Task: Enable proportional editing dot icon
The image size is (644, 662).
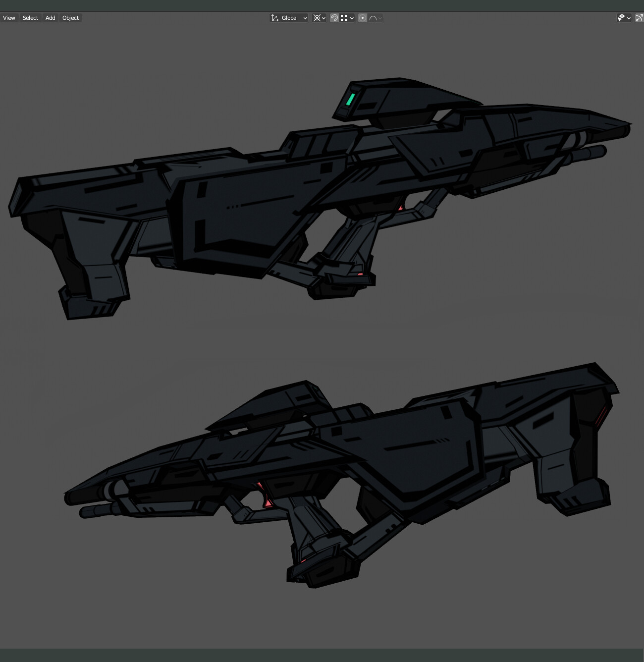Action: click(x=362, y=18)
